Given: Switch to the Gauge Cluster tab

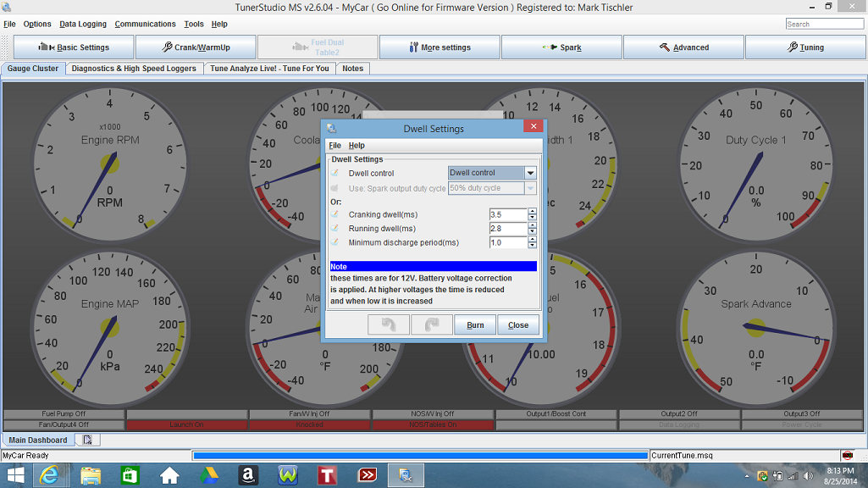Looking at the screenshot, I should tap(33, 68).
